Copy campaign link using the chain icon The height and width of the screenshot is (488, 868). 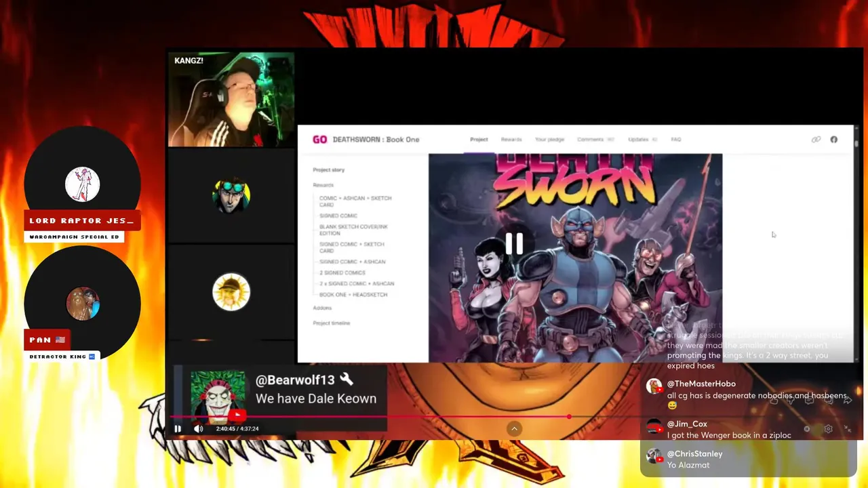pyautogui.click(x=816, y=140)
